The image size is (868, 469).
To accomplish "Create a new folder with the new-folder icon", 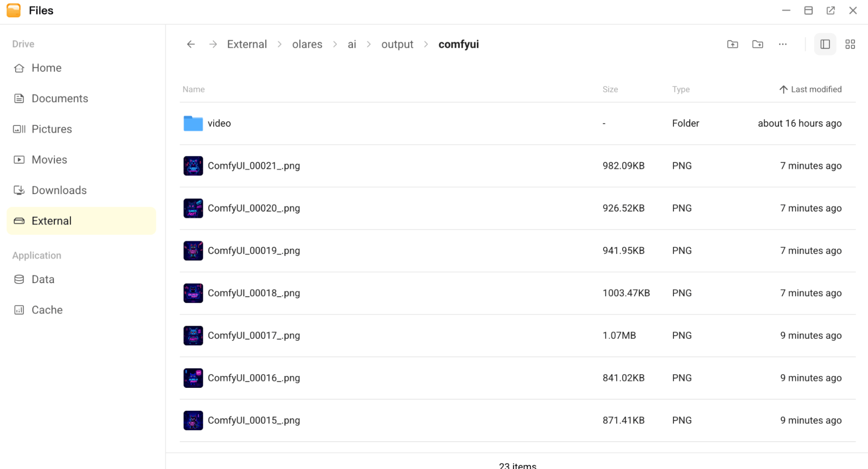I will 757,44.
